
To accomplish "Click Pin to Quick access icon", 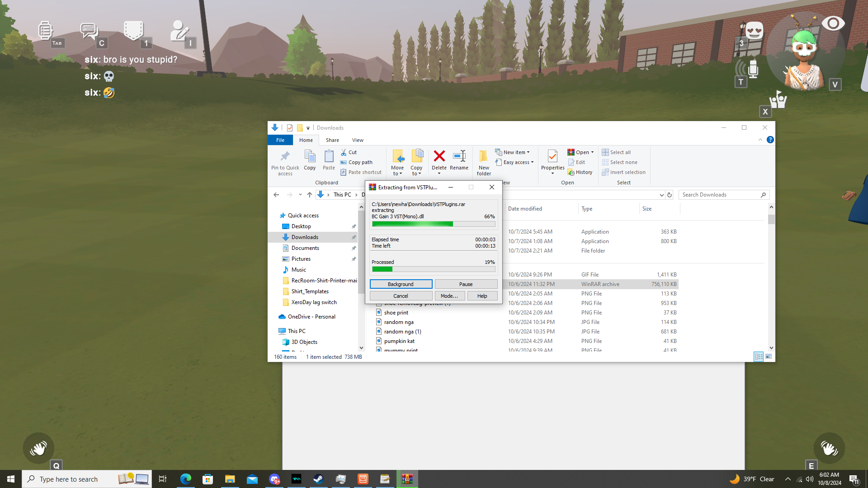I will coord(285,157).
